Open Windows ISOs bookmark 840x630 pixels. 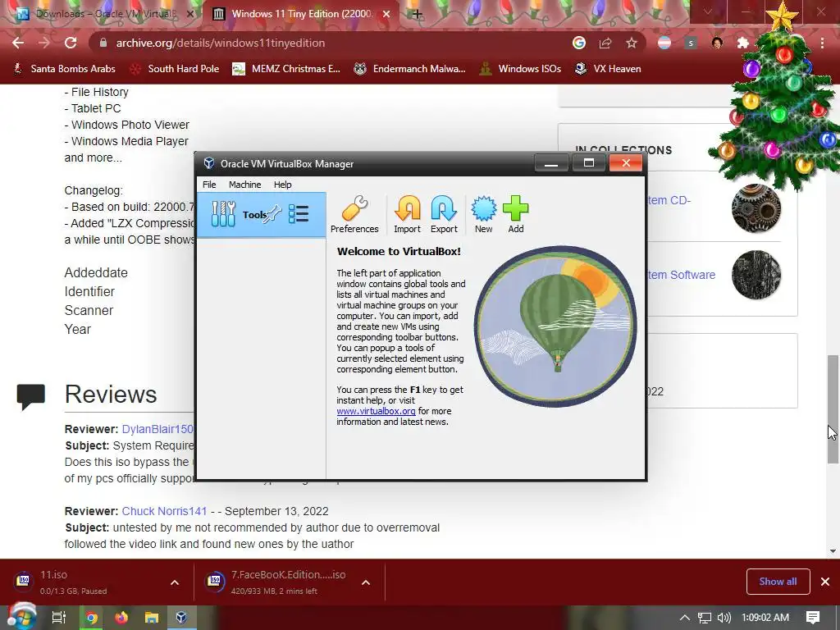pos(520,69)
